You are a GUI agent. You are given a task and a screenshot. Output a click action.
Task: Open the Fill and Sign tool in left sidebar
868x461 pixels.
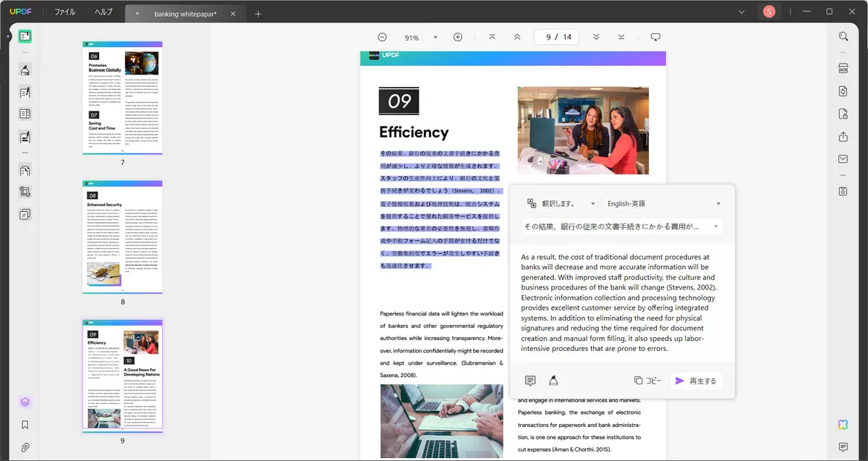[x=25, y=136]
